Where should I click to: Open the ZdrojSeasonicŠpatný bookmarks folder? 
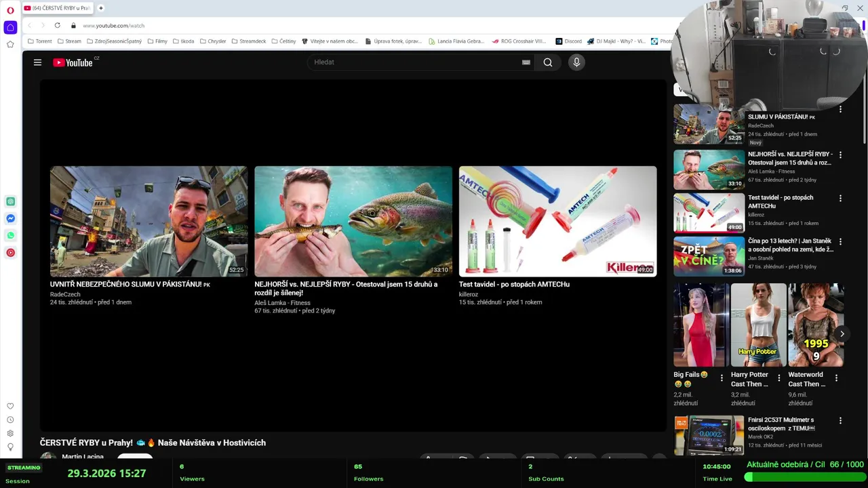tap(115, 41)
